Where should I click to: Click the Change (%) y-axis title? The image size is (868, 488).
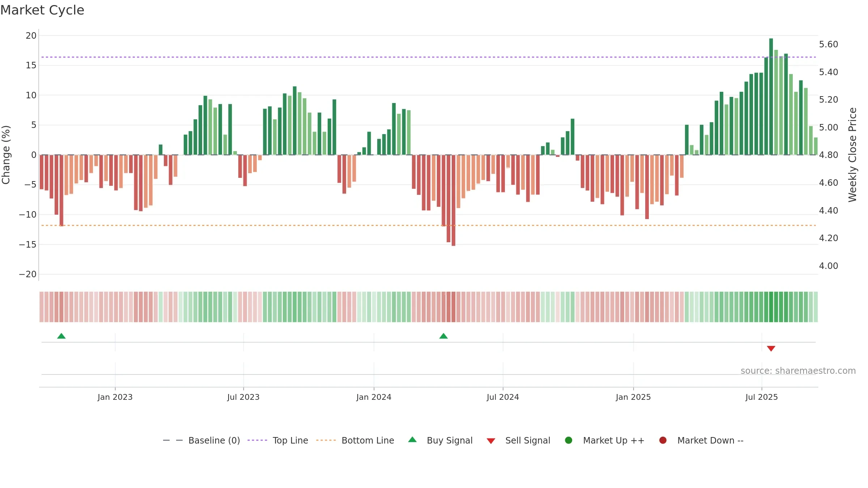[6, 155]
